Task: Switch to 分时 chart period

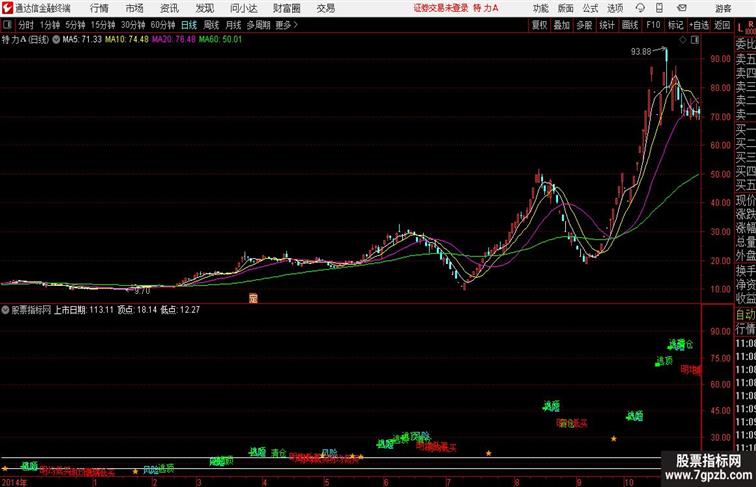Action: (x=26, y=25)
